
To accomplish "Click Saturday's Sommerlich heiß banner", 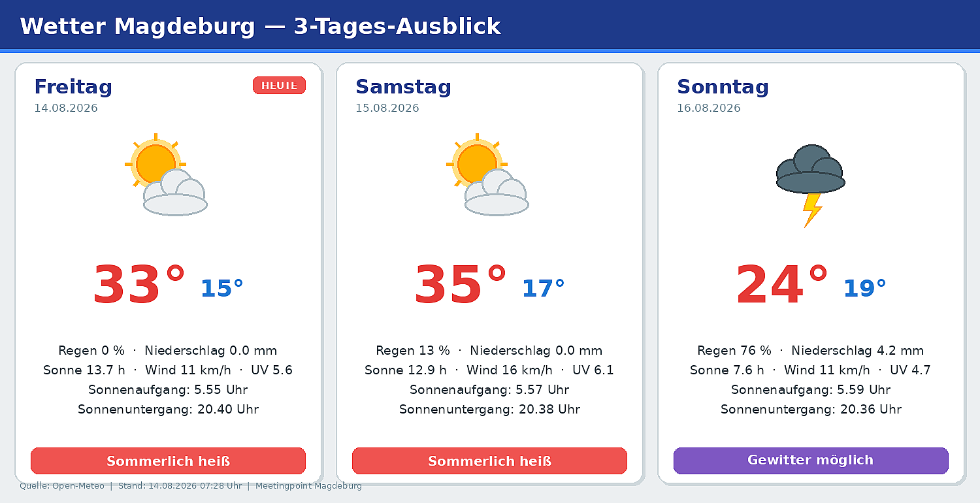I will [x=489, y=461].
